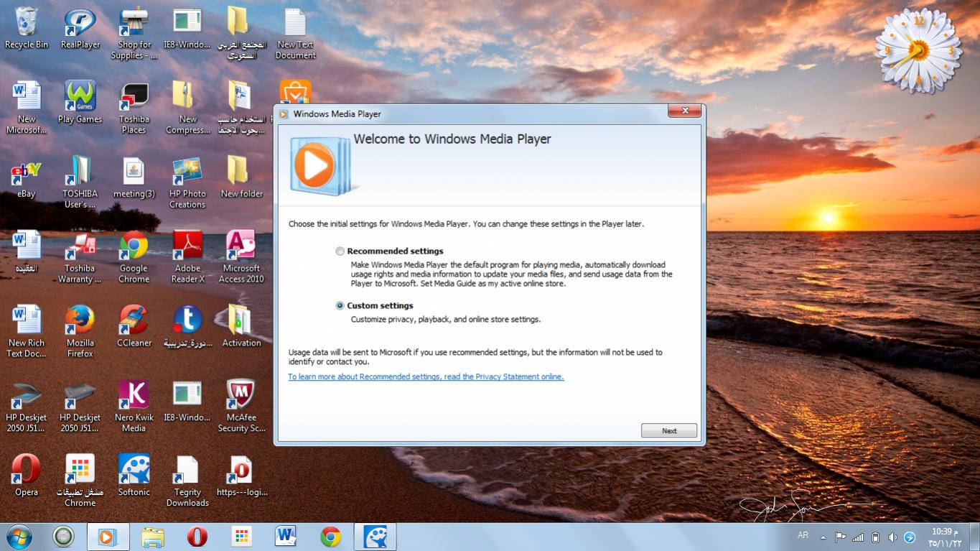Image resolution: width=980 pixels, height=551 pixels.
Task: Click the daisy clock desktop gadget
Action: (918, 50)
